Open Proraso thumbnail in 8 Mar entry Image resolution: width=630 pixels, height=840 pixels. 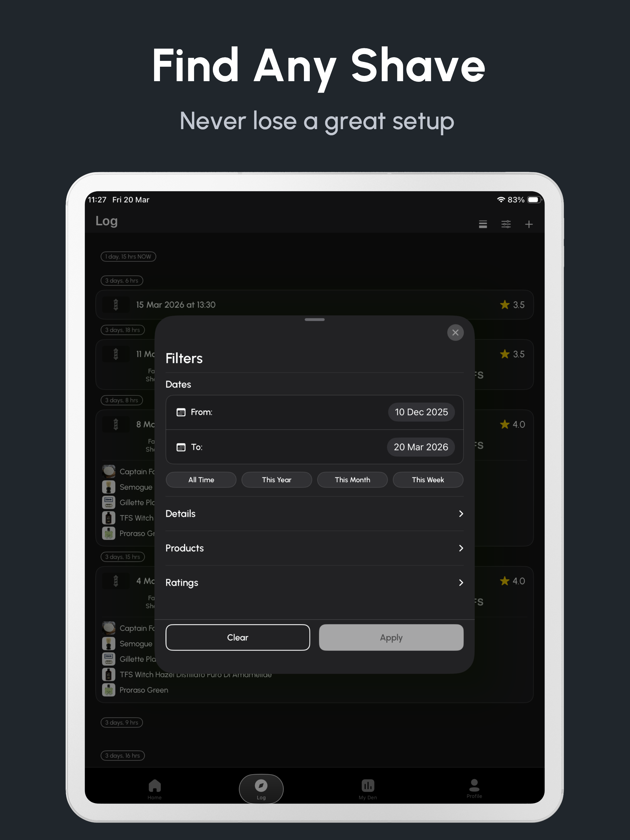(109, 533)
